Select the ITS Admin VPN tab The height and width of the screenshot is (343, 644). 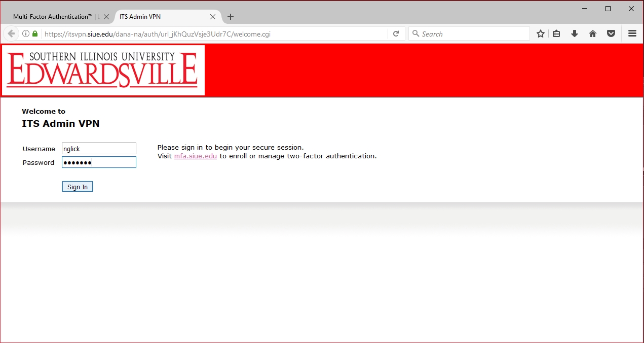(162, 17)
